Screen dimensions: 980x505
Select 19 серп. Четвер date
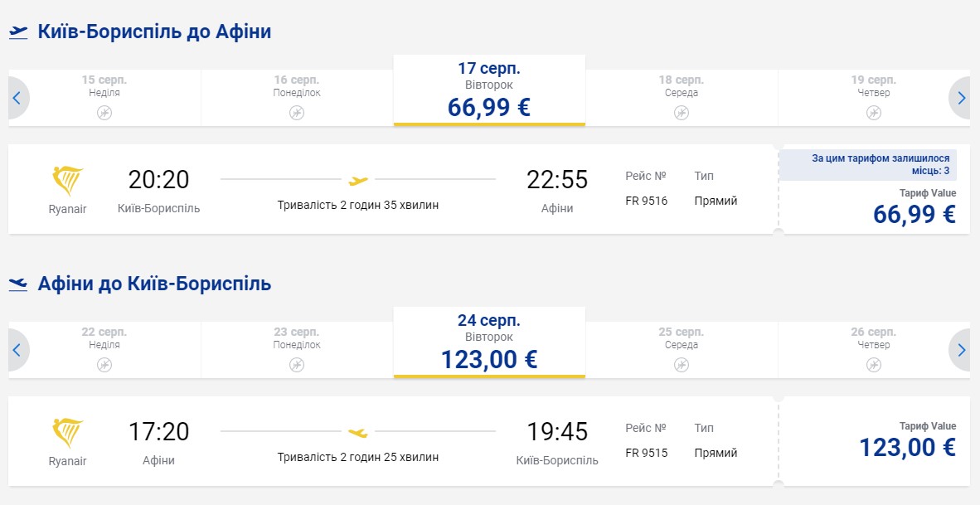point(874,87)
